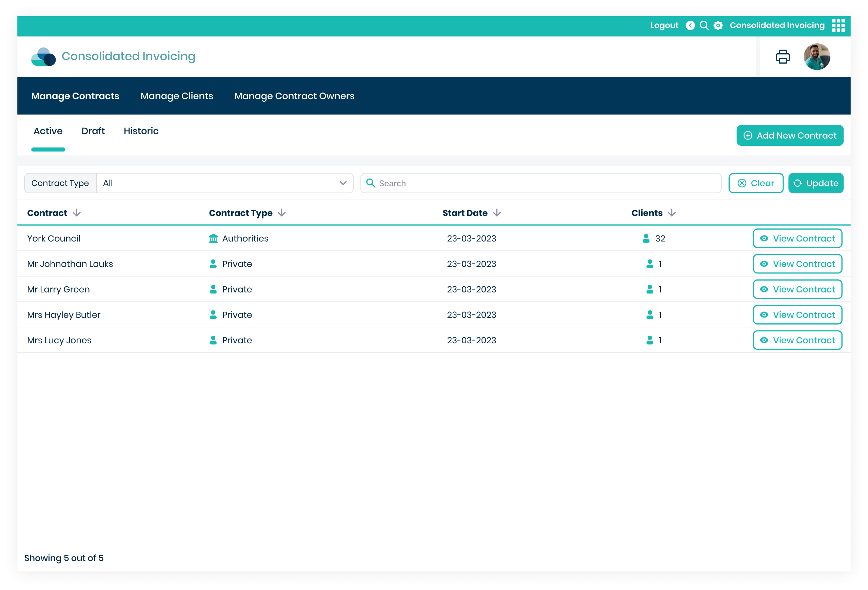Click the magnifier icon in top bar
868x590 pixels.
coord(704,25)
